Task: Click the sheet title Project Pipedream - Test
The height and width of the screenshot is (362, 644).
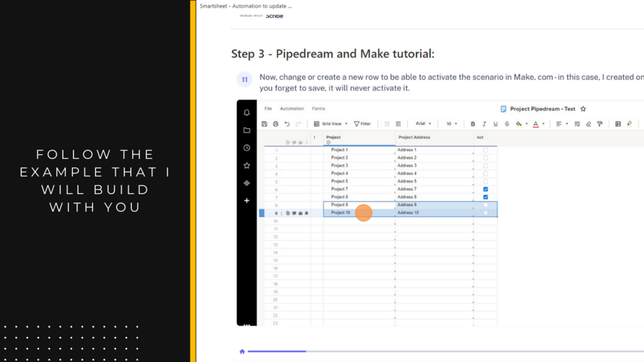Action: [543, 109]
